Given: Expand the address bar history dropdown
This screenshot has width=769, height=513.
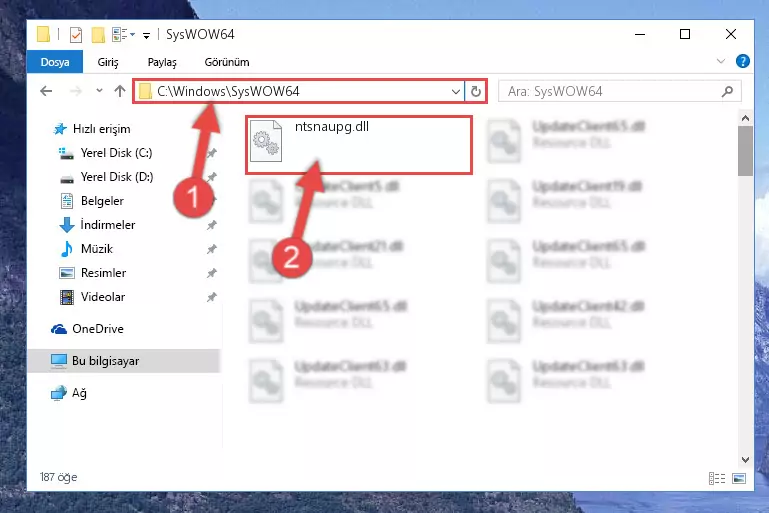Looking at the screenshot, I should coord(456,91).
